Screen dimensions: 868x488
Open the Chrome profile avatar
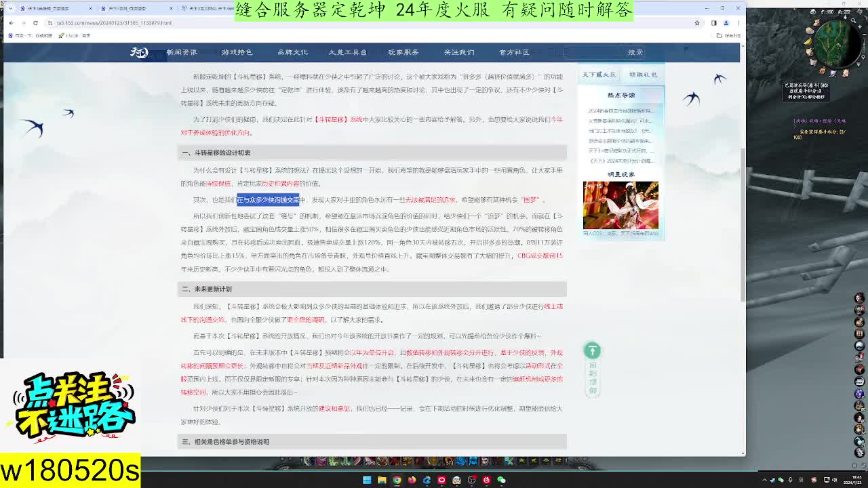tap(726, 22)
